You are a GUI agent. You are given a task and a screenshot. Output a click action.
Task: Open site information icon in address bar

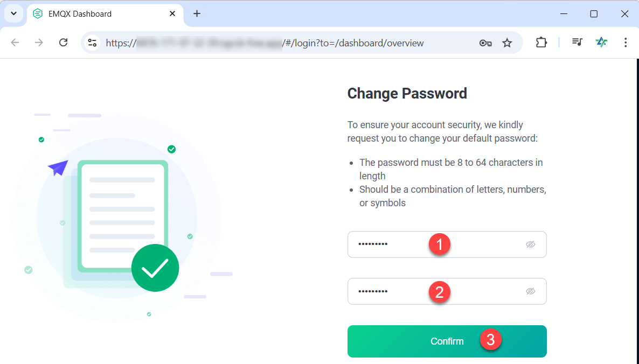(93, 43)
